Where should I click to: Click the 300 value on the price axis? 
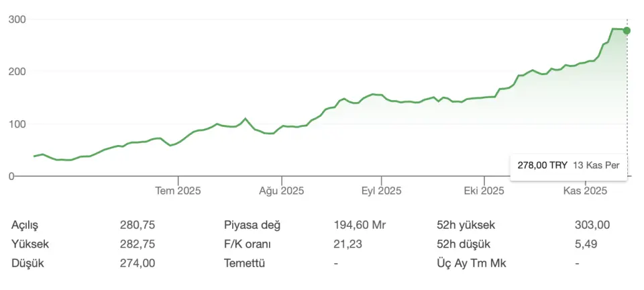click(17, 19)
